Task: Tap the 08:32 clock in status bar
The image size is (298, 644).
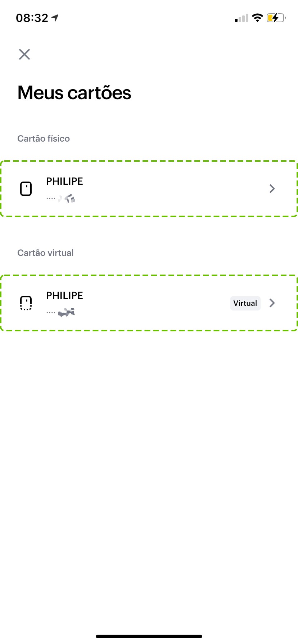Action: click(x=32, y=18)
